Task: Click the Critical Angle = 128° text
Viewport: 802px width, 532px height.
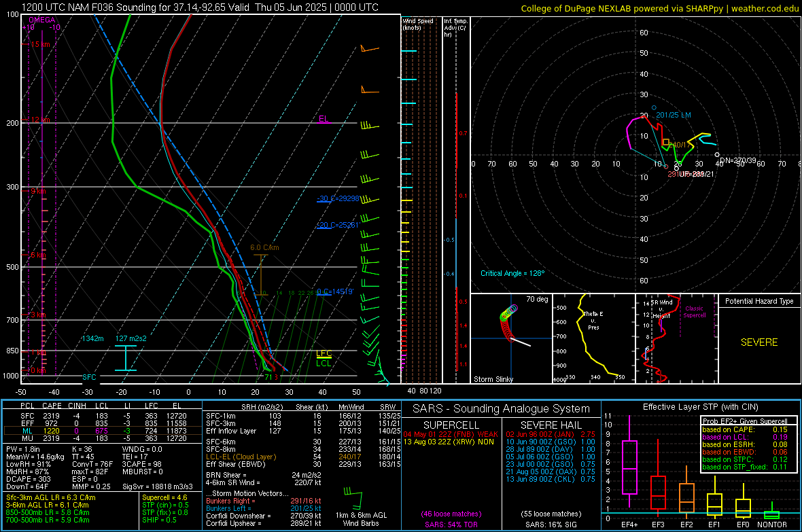Action: pyautogui.click(x=512, y=273)
